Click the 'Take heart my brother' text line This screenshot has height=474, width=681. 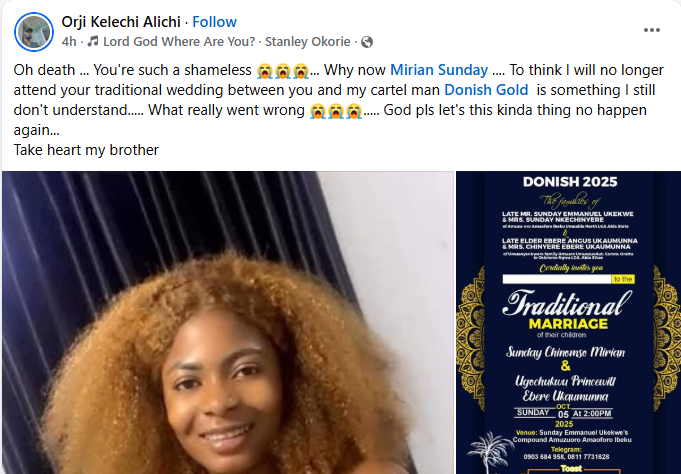click(x=86, y=150)
